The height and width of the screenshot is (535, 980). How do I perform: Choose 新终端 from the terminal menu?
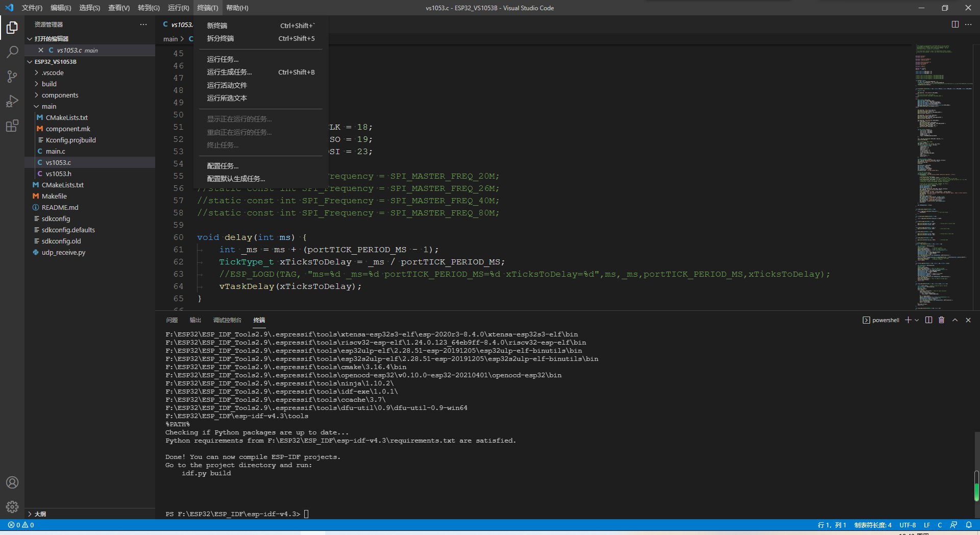click(x=261, y=26)
